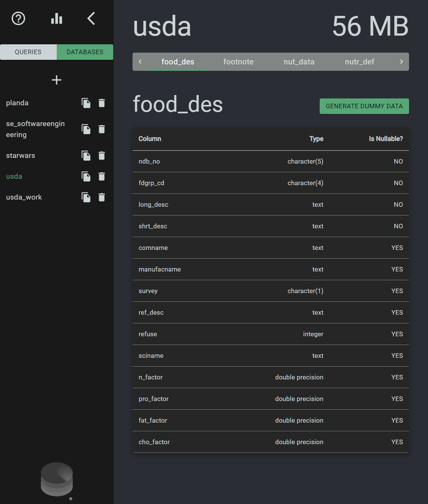Click the database stack logo icon

[x=57, y=479]
